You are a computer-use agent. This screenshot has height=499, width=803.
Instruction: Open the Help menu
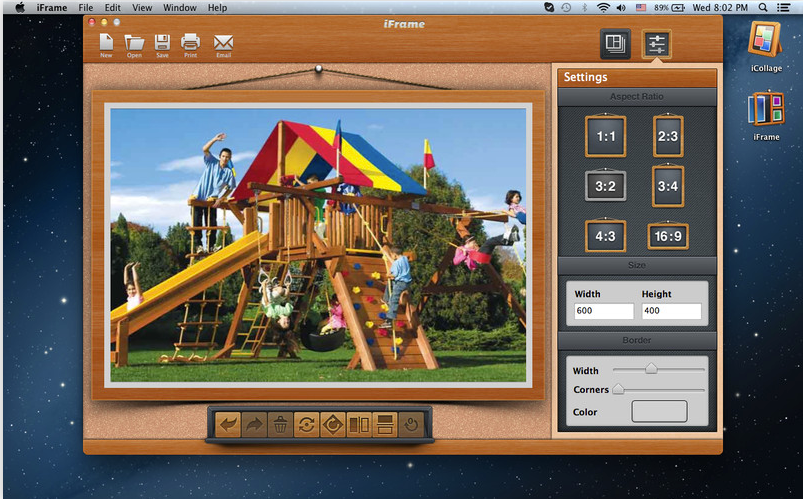tap(217, 8)
